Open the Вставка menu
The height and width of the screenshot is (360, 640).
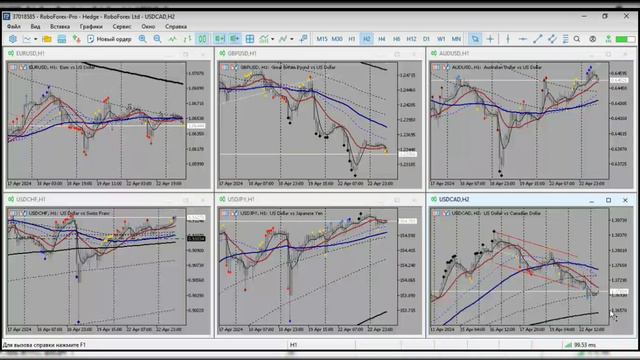pos(60,27)
